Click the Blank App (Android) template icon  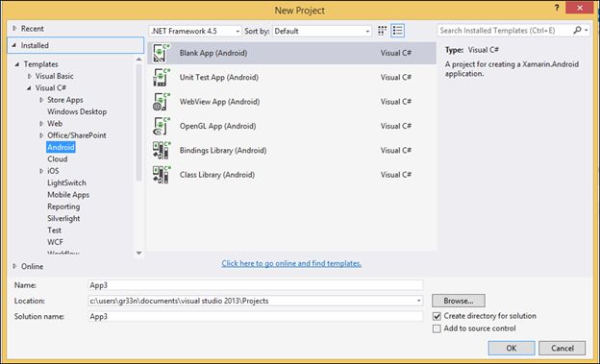pos(162,53)
